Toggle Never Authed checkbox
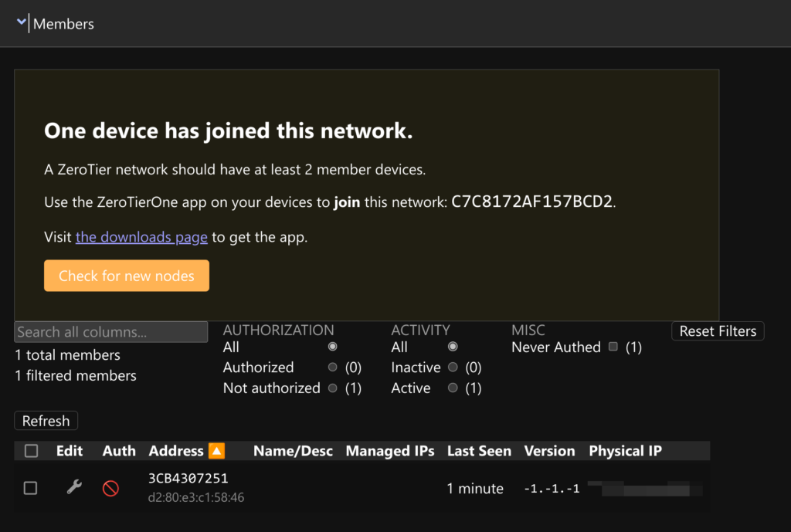This screenshot has width=791, height=532. (613, 347)
